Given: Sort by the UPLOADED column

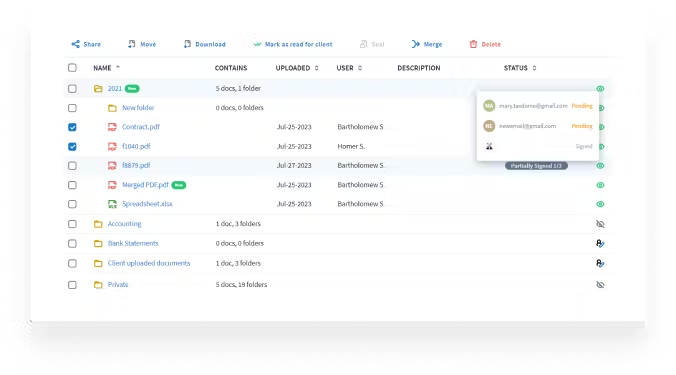Looking at the screenshot, I should [x=297, y=68].
